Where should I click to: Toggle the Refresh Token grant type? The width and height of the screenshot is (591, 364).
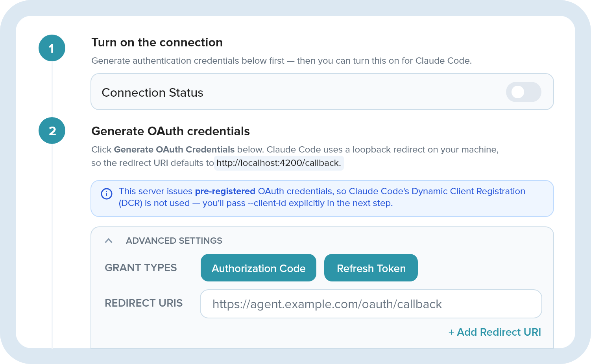pyautogui.click(x=371, y=268)
